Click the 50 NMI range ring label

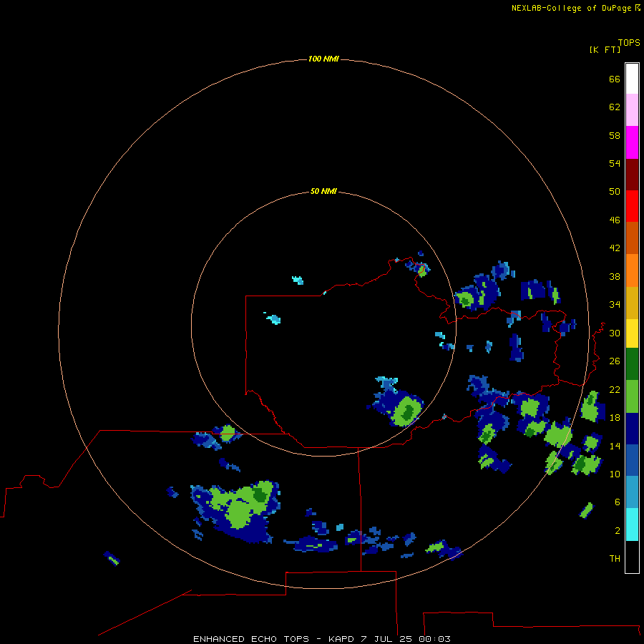point(323,191)
